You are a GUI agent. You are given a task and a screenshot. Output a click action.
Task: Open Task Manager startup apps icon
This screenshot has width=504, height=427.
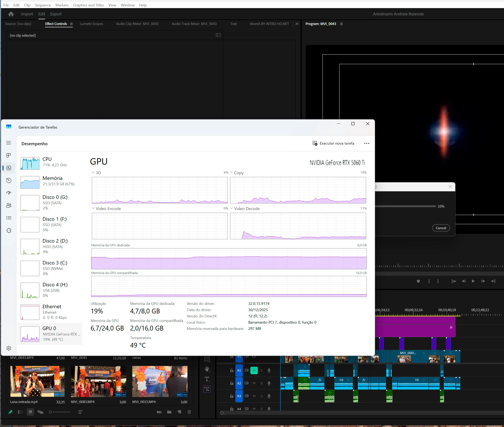9,193
